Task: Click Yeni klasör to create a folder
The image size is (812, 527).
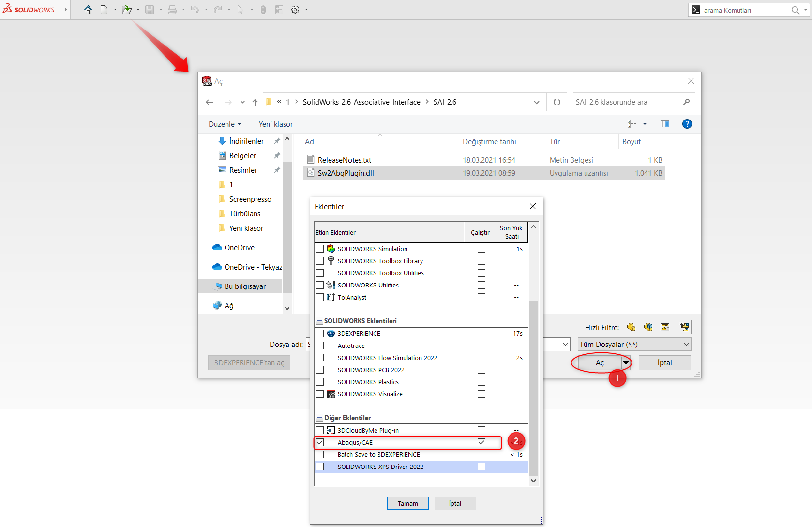Action: click(275, 124)
